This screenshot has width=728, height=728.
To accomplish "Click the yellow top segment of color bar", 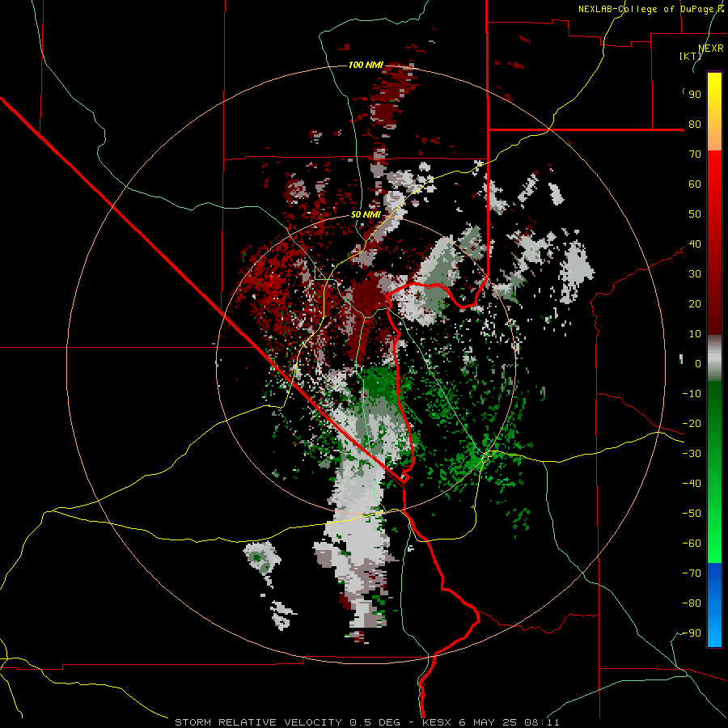I will (x=714, y=112).
